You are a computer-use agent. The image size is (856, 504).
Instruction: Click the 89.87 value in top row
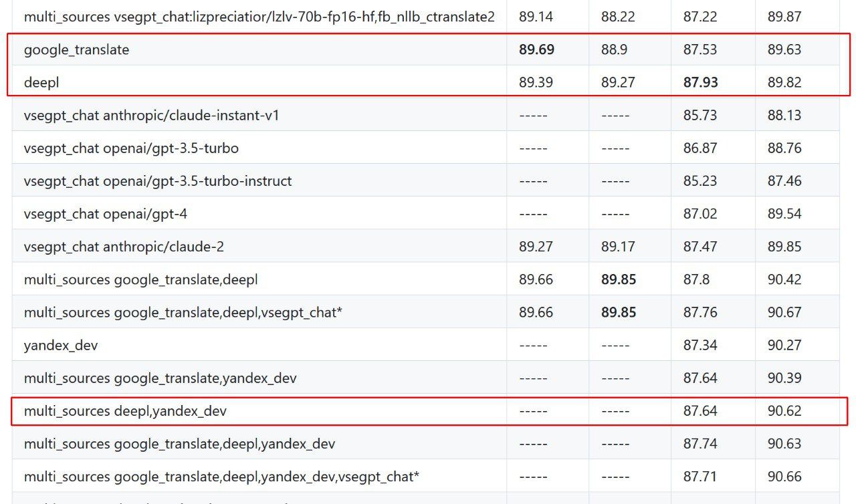coord(784,17)
